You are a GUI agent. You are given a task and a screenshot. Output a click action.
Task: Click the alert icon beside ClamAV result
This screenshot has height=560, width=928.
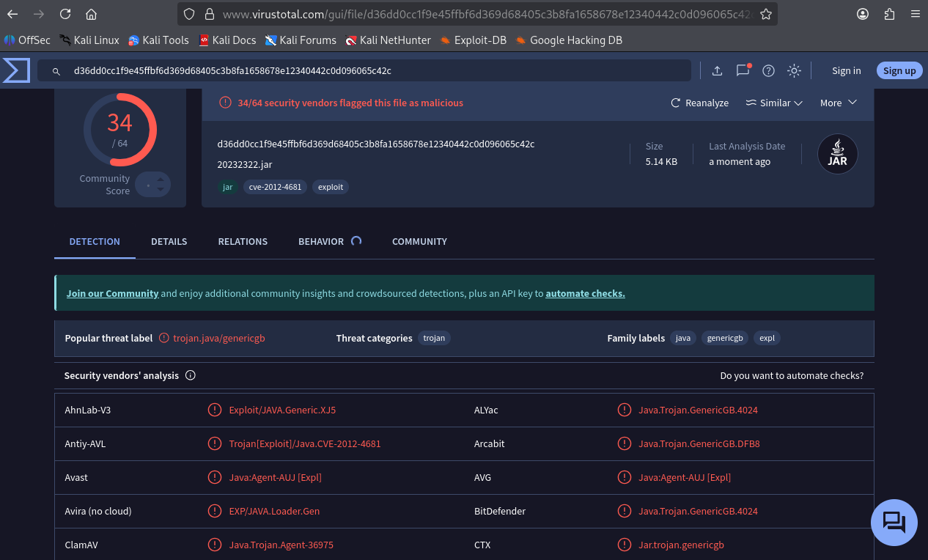click(x=214, y=545)
